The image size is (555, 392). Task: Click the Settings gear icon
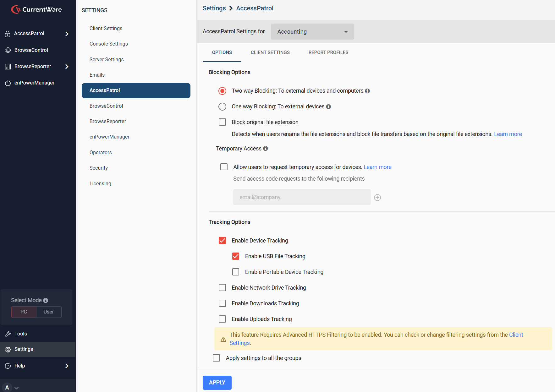8,349
